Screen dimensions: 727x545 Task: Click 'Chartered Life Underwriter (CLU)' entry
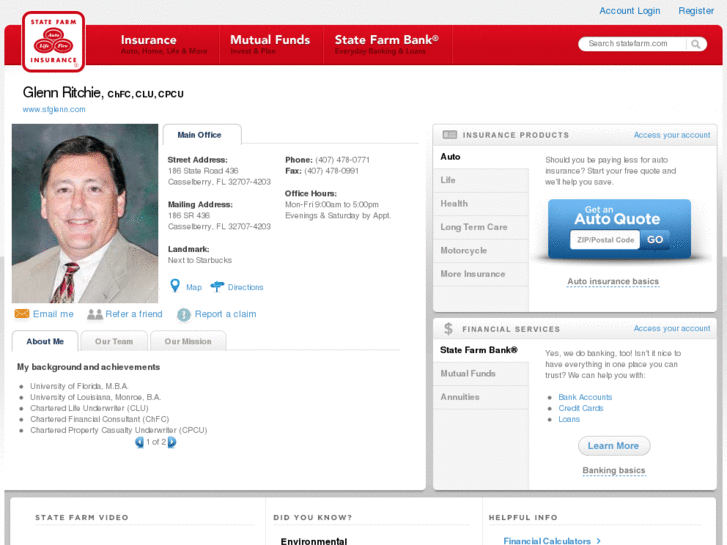pos(89,408)
